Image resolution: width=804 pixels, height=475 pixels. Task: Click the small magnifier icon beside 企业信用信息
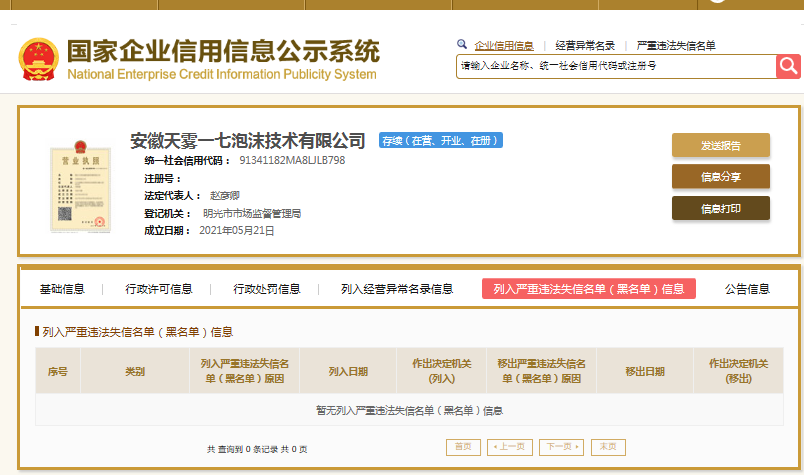pos(462,45)
